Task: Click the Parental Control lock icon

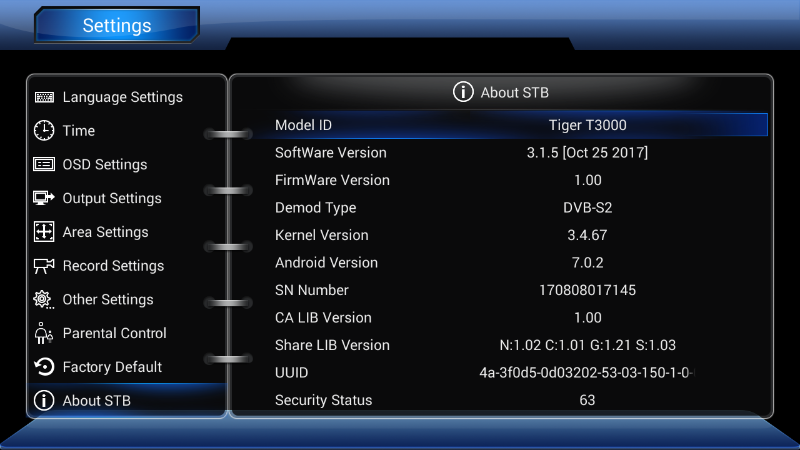Action: (x=44, y=333)
